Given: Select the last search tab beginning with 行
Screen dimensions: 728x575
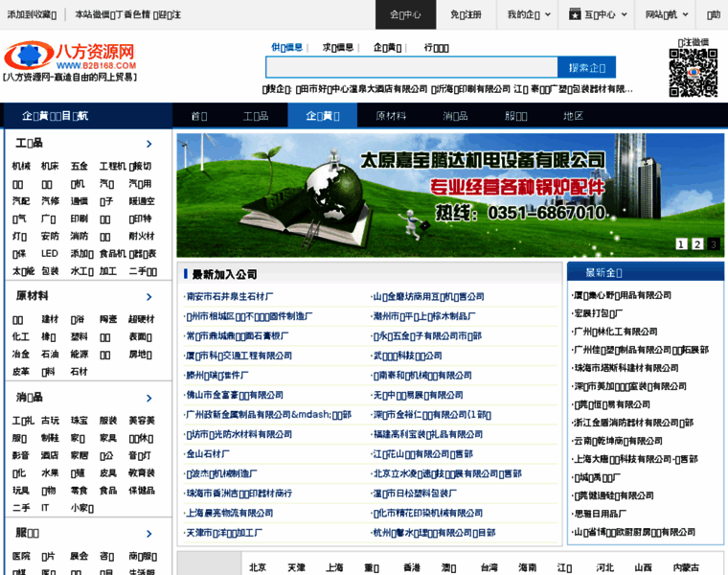Looking at the screenshot, I should coord(437,47).
